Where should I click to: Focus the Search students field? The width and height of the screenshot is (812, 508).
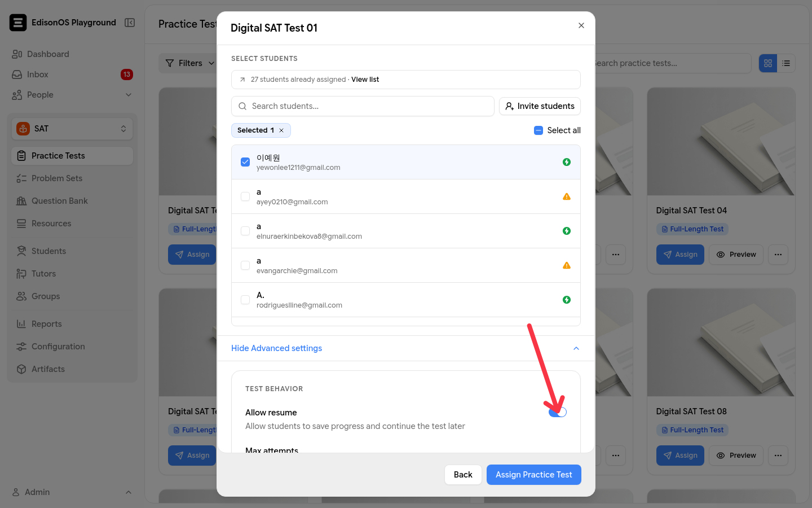coord(363,106)
